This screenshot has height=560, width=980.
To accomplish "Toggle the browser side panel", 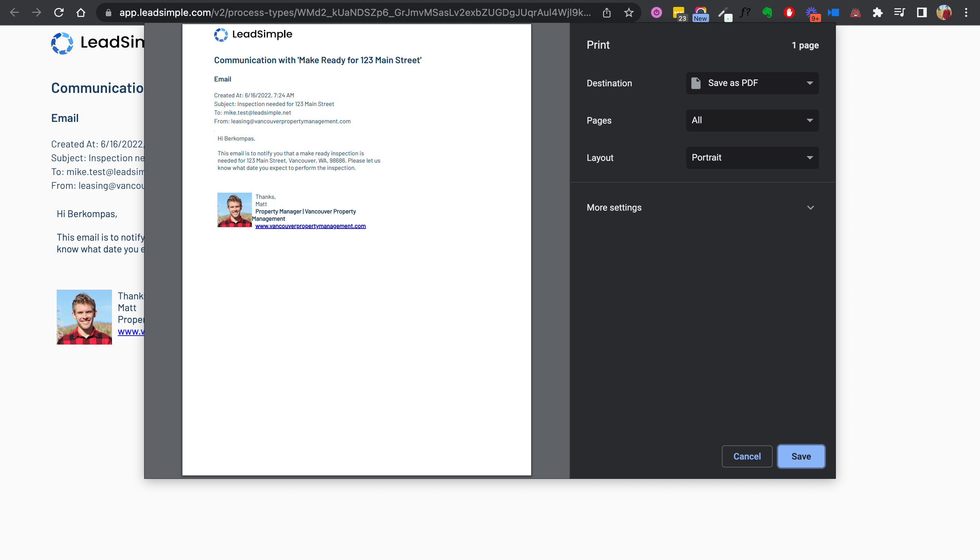I will click(922, 13).
